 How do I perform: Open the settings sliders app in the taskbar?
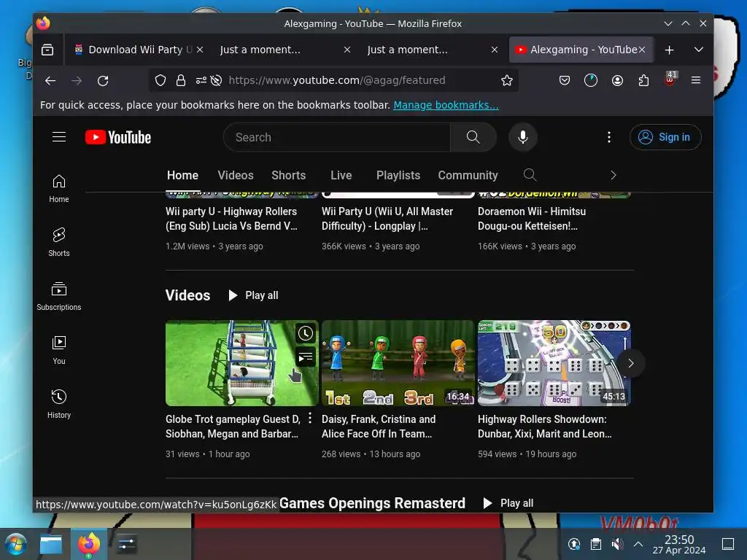click(x=126, y=544)
